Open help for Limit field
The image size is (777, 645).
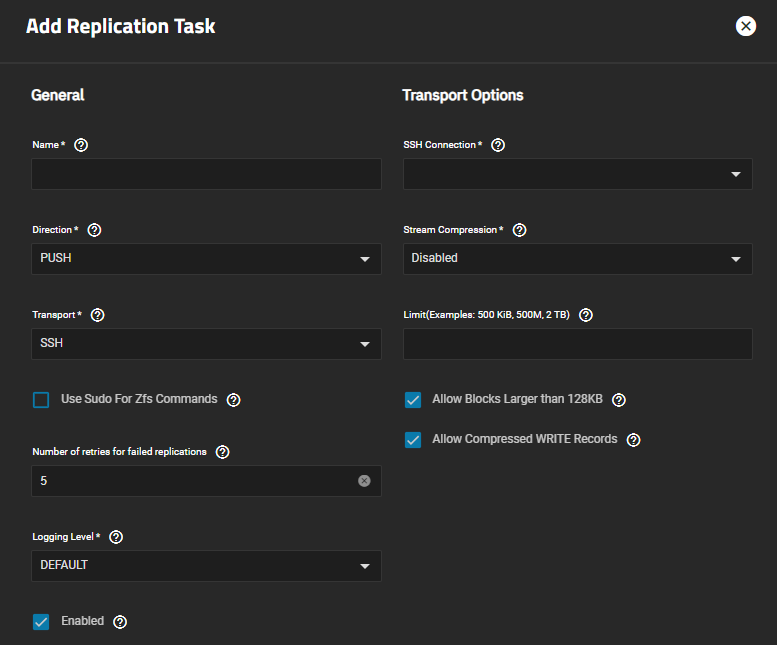586,315
